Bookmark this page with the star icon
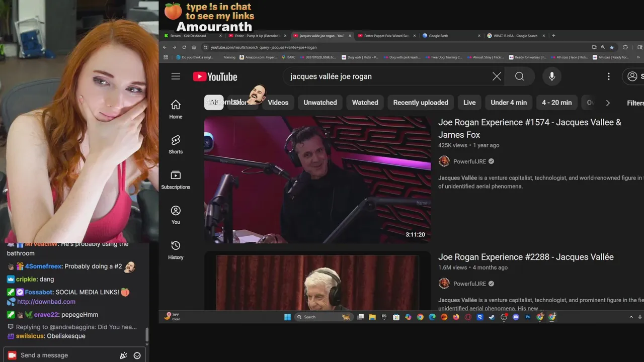Screen dimensions: 644x362 click(x=612, y=47)
